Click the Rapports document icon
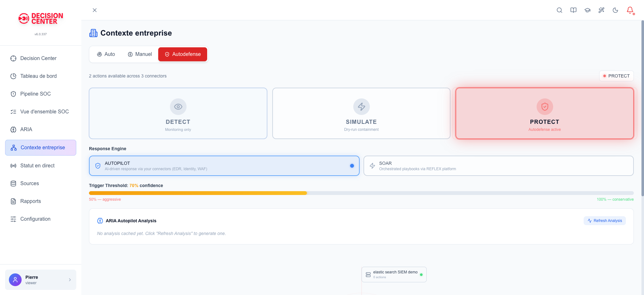 13,201
